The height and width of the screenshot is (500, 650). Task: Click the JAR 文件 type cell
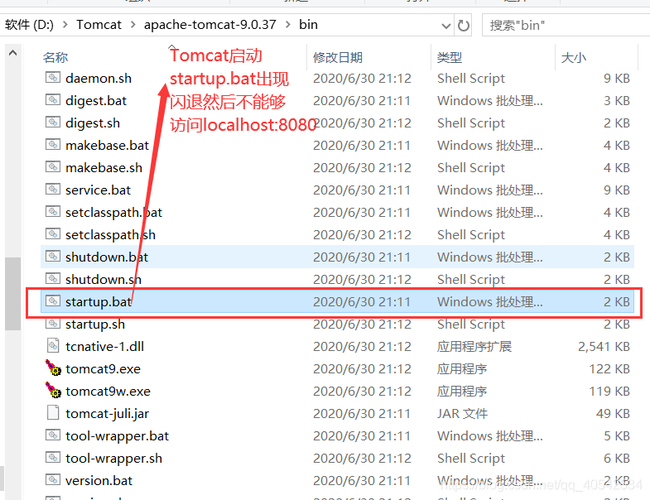[x=462, y=414]
